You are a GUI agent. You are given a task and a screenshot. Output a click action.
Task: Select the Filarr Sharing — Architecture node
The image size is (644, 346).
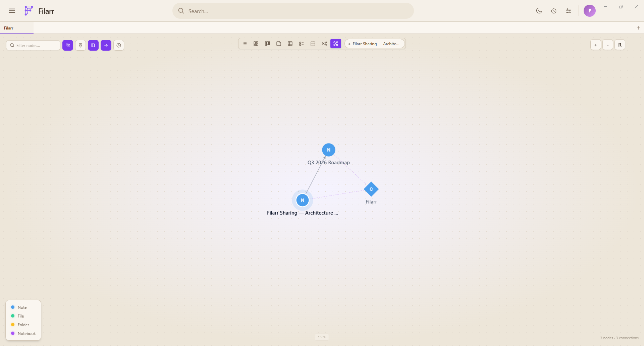click(303, 200)
